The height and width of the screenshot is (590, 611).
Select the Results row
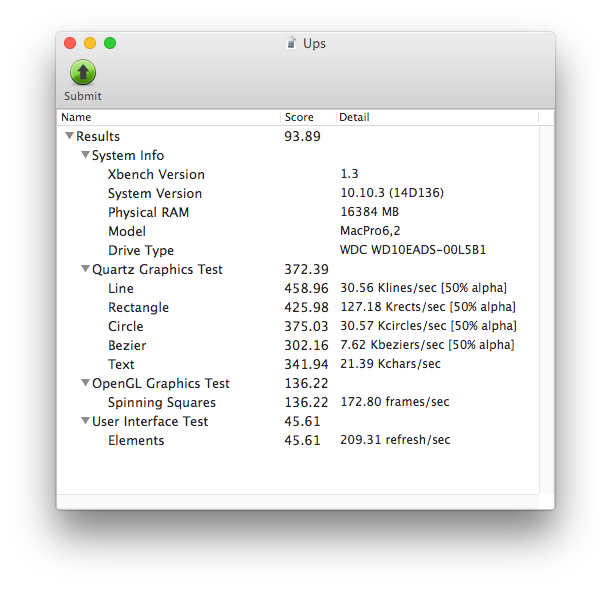[x=298, y=136]
